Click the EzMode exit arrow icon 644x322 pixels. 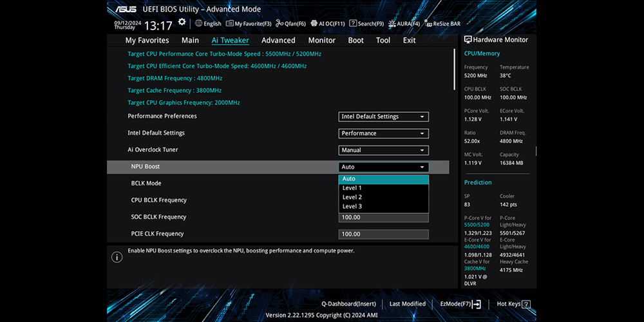click(x=477, y=305)
